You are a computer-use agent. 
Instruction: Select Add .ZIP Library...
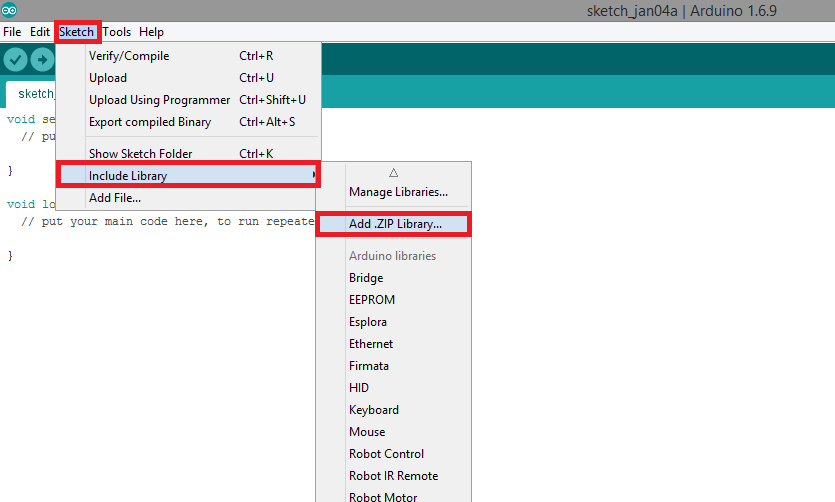(394, 224)
